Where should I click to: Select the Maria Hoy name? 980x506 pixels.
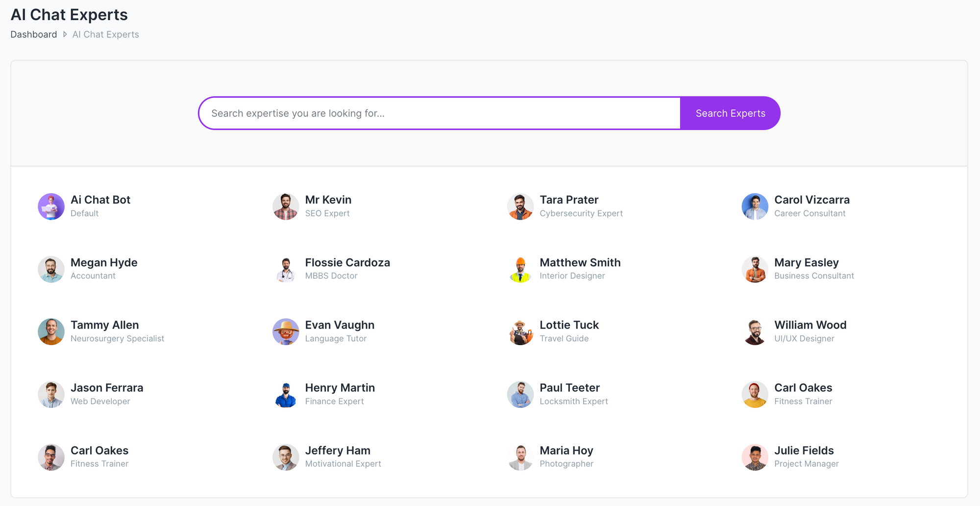[x=566, y=450]
